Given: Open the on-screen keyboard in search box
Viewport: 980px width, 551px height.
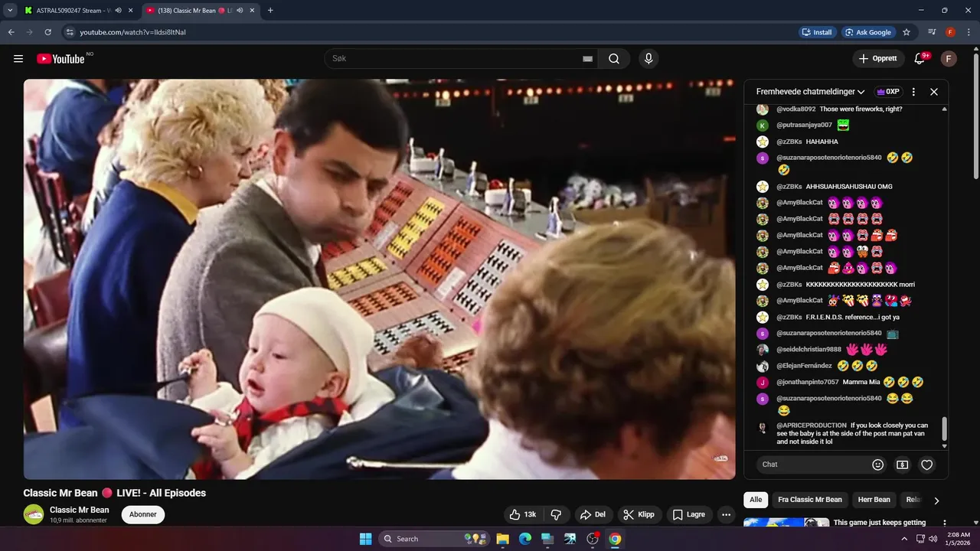Looking at the screenshot, I should 587,59.
